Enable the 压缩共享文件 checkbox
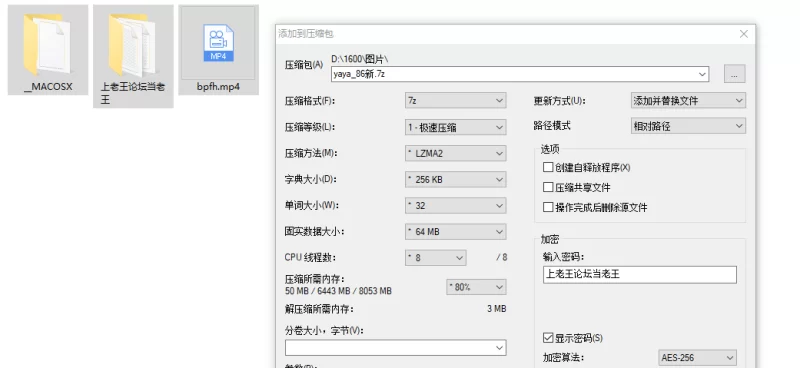This screenshot has height=368, width=800. 548,187
